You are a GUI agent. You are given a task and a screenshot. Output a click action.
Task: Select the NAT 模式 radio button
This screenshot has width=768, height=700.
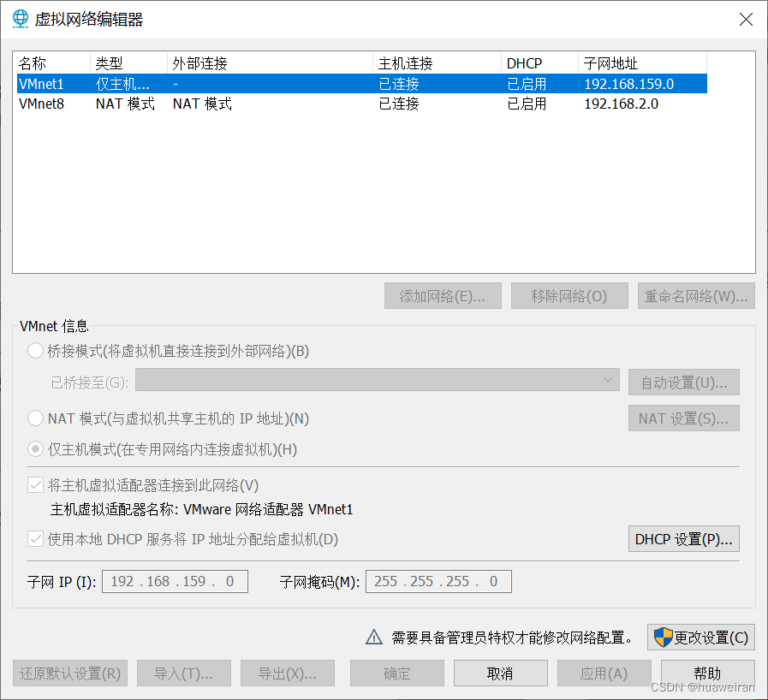click(x=35, y=418)
